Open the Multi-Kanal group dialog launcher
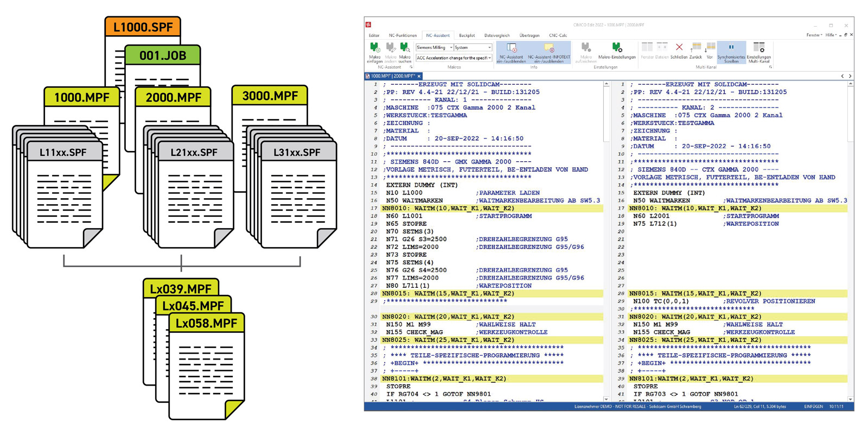 [770, 67]
